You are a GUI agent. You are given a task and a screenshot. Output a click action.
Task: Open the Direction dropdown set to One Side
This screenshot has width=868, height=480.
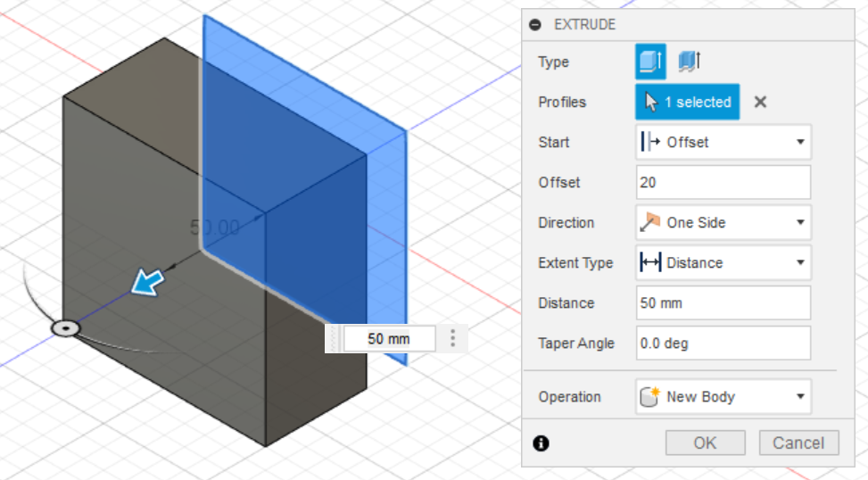click(x=723, y=222)
